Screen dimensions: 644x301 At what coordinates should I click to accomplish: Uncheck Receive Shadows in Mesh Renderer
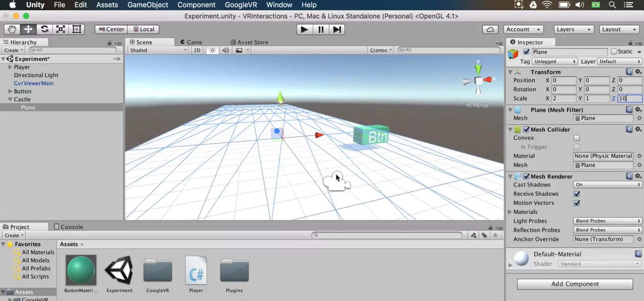(x=577, y=194)
